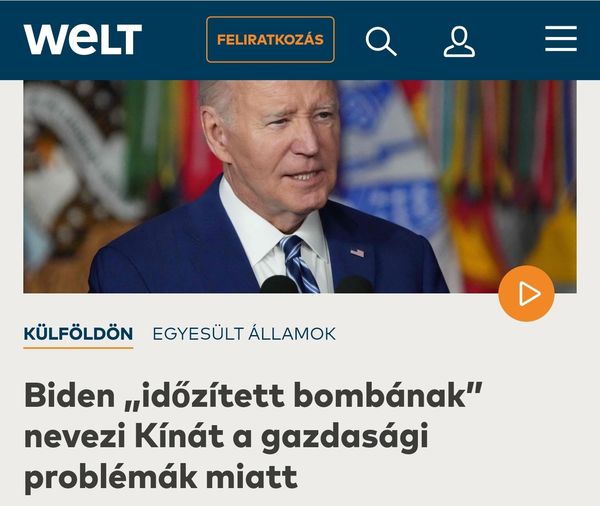Image resolution: width=600 pixels, height=506 pixels.
Task: Sign in using the person silhouette icon
Action: coord(459,41)
